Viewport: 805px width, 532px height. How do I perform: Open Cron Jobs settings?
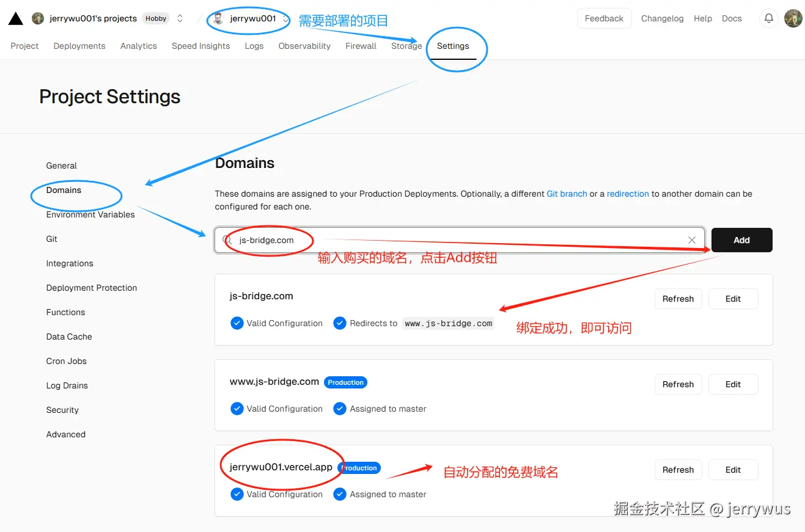(67, 361)
